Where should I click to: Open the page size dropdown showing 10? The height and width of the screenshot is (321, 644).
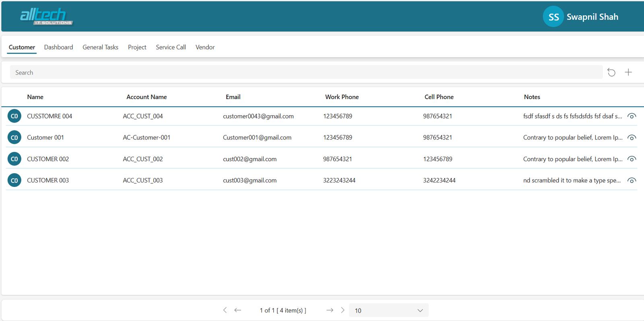pos(388,311)
